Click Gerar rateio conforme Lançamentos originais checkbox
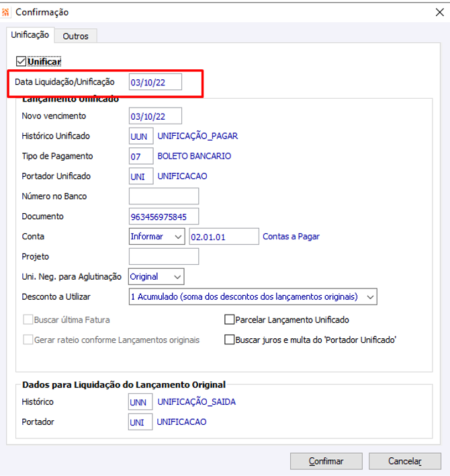450x476 pixels. [28, 340]
